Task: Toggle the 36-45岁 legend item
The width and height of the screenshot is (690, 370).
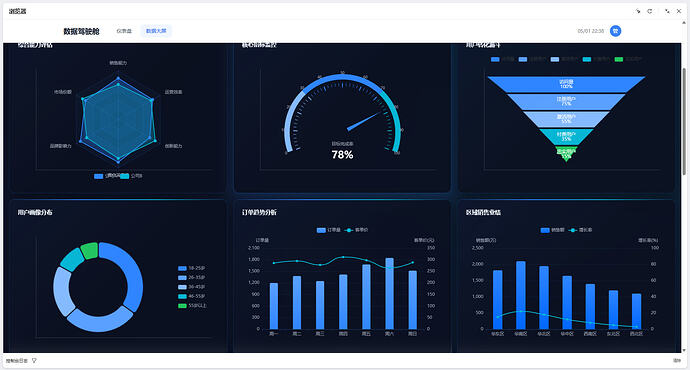Action: tap(191, 287)
